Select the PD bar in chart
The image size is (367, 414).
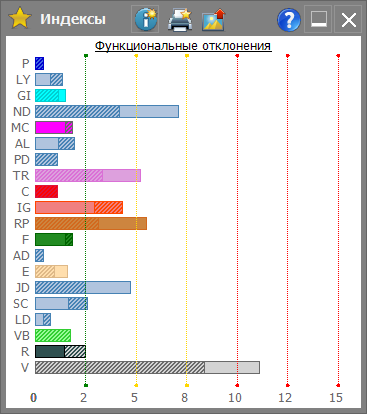(x=46, y=160)
